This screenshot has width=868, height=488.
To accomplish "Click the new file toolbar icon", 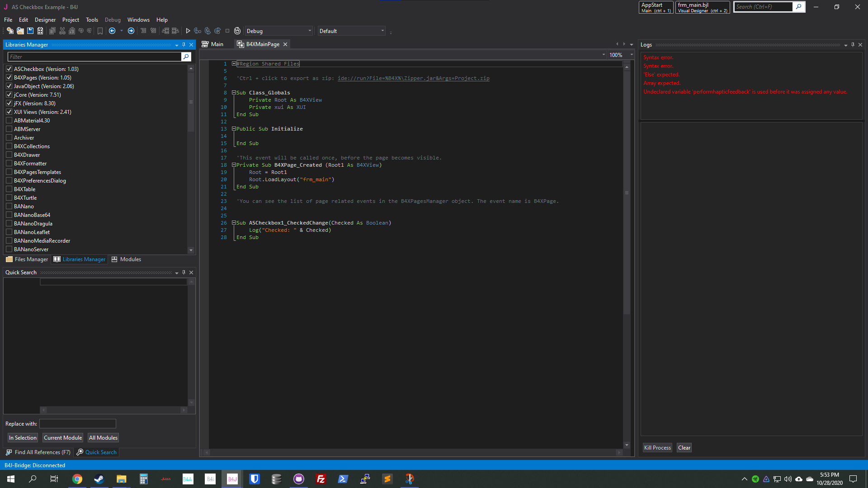I will pyautogui.click(x=10, y=31).
